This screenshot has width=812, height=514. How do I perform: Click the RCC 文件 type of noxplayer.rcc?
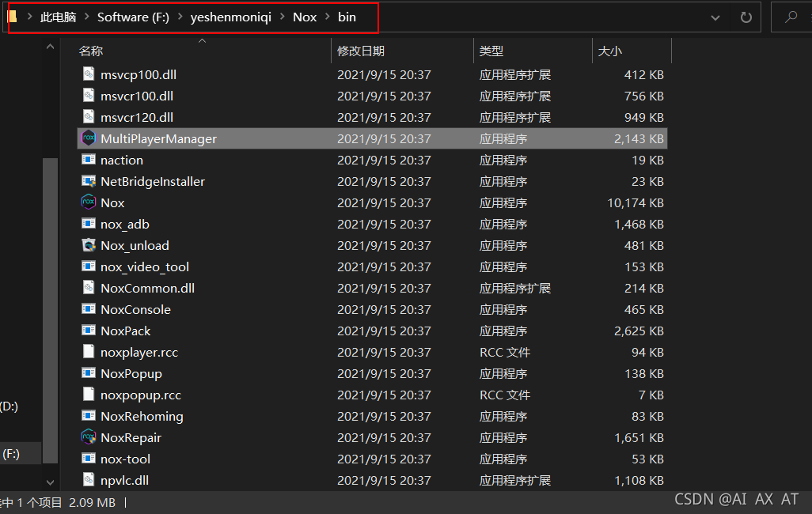[x=505, y=353]
